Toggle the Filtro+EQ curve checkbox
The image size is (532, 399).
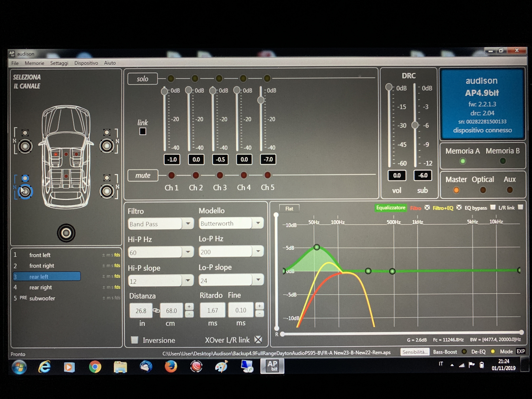point(459,207)
